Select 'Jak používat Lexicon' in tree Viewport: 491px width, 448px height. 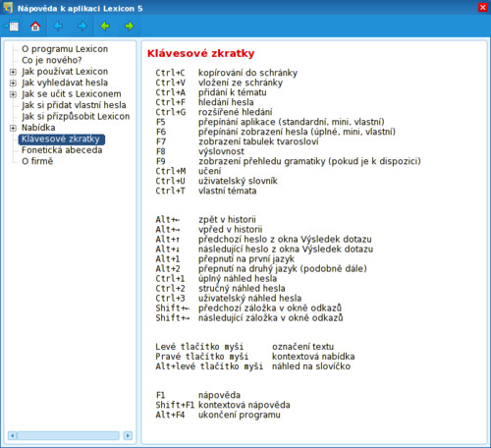(65, 72)
